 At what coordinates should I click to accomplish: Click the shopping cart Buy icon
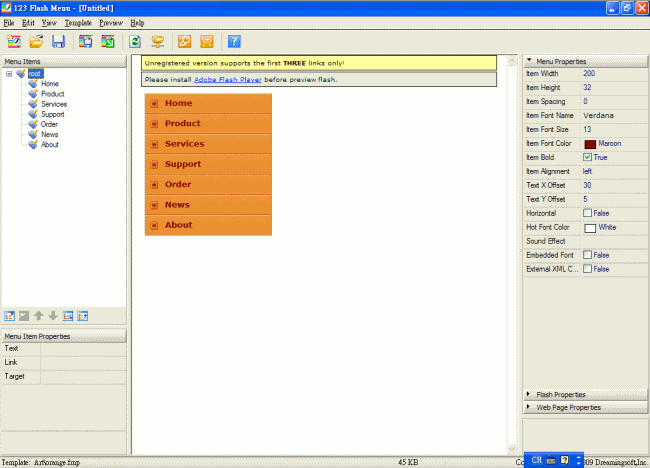coord(207,41)
